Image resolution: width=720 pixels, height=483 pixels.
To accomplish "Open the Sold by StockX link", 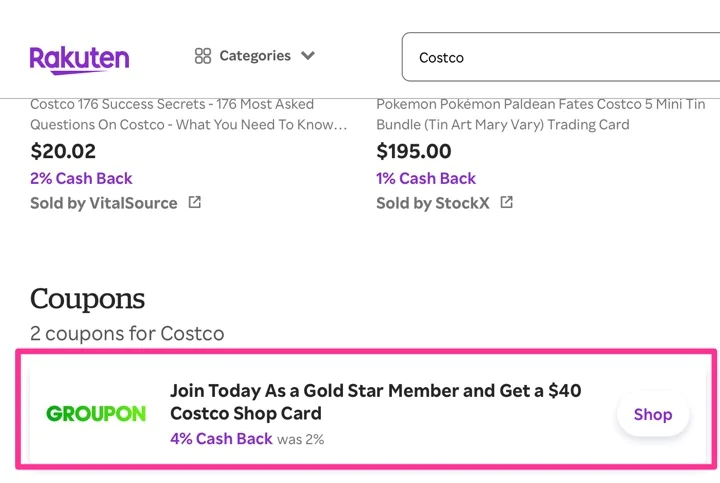I will [436, 203].
